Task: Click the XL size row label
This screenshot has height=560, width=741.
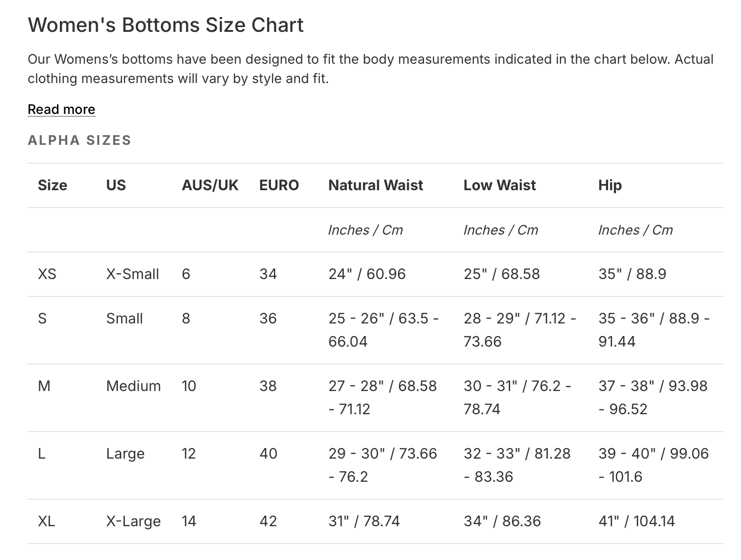Action: [x=46, y=521]
